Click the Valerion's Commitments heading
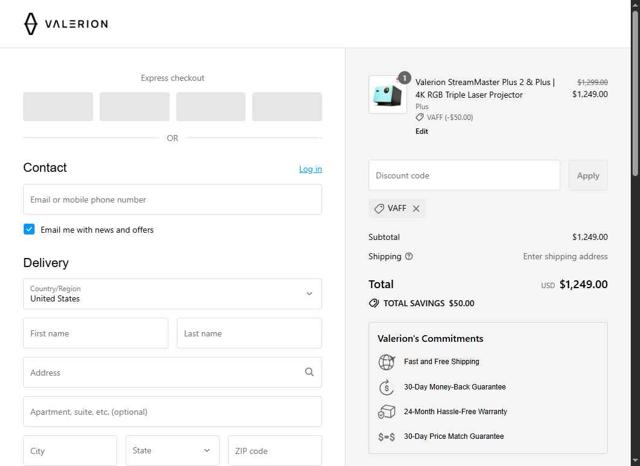This screenshot has height=466, width=640. pos(430,339)
